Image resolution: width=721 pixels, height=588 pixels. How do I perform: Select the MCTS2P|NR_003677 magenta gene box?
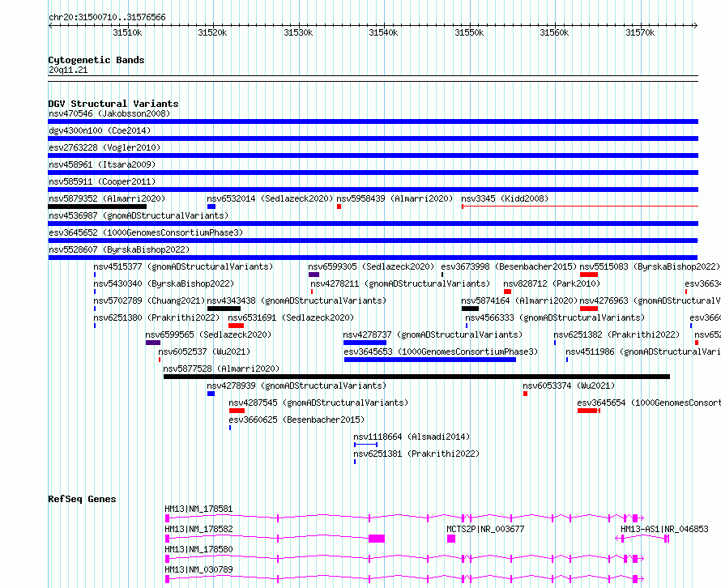point(451,539)
